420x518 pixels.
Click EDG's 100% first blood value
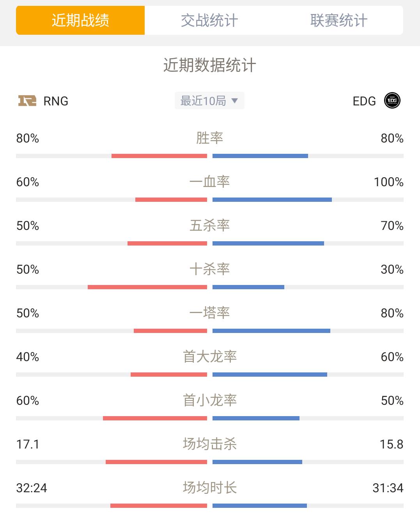[388, 182]
